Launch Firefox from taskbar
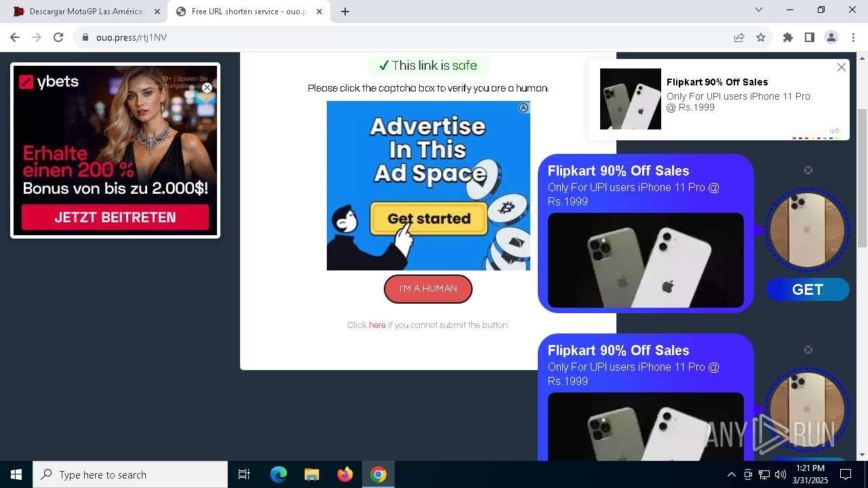868x488 pixels. coord(345,474)
